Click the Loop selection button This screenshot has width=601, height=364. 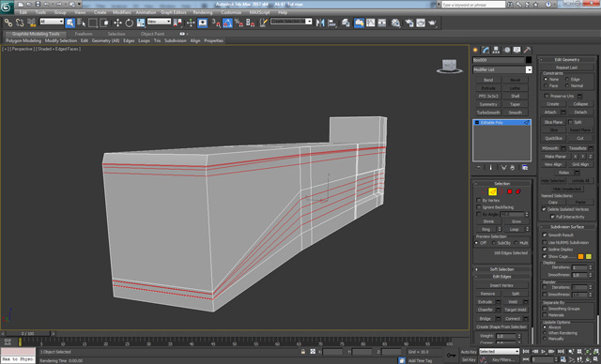click(514, 229)
